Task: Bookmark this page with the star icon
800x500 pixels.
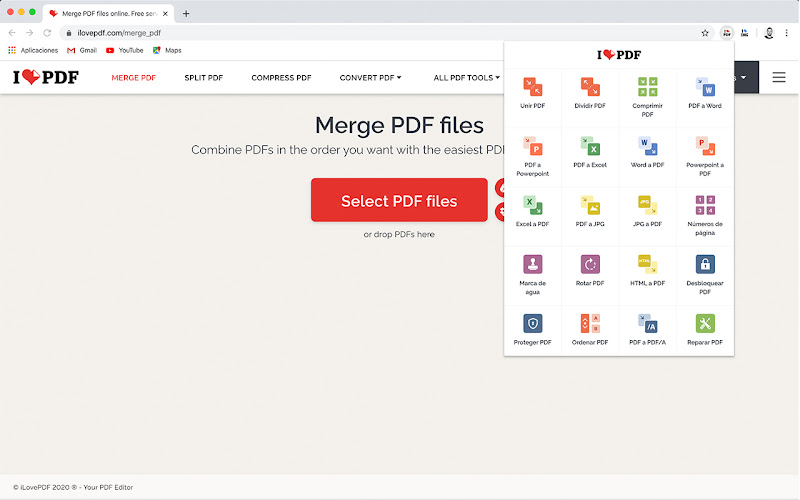Action: coord(705,33)
